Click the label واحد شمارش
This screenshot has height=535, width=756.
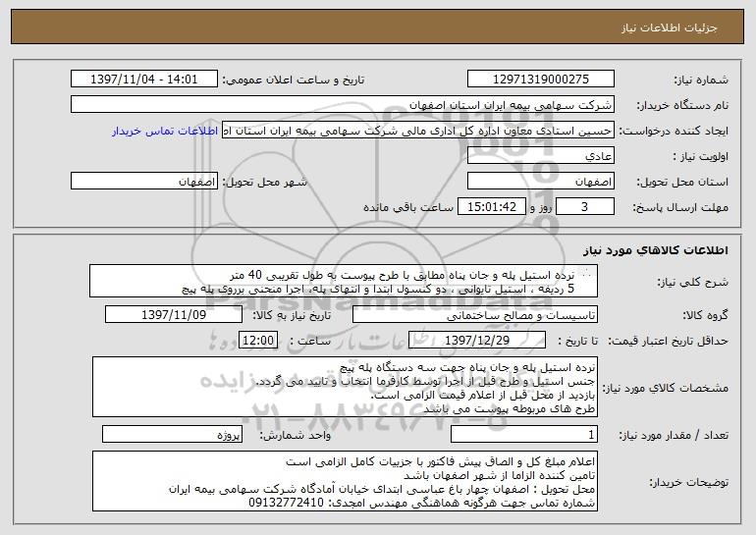coord(296,436)
